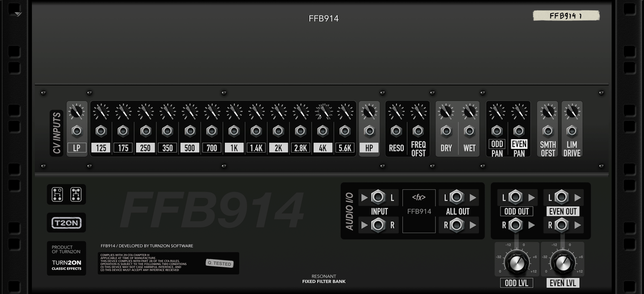Click the 500 band CV input jack

click(x=190, y=131)
